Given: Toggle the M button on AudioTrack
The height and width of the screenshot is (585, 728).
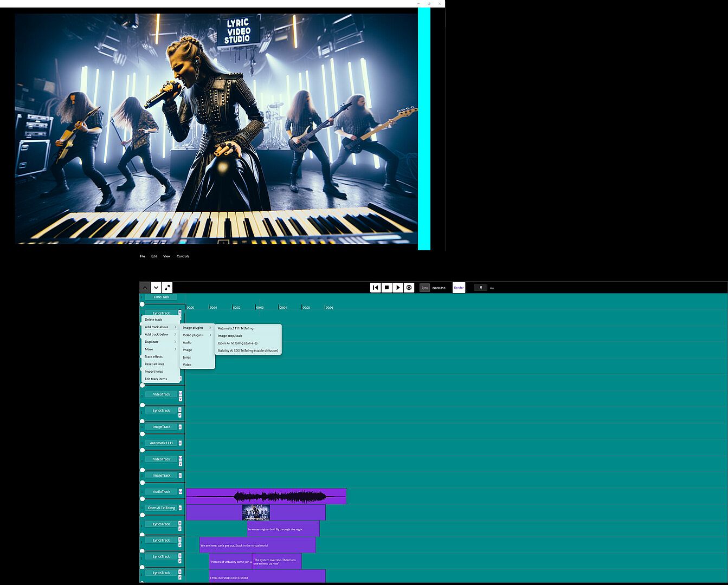Looking at the screenshot, I should [x=181, y=492].
